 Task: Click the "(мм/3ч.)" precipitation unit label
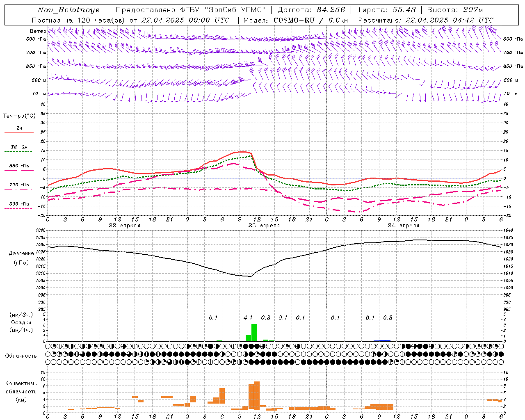click(x=21, y=315)
